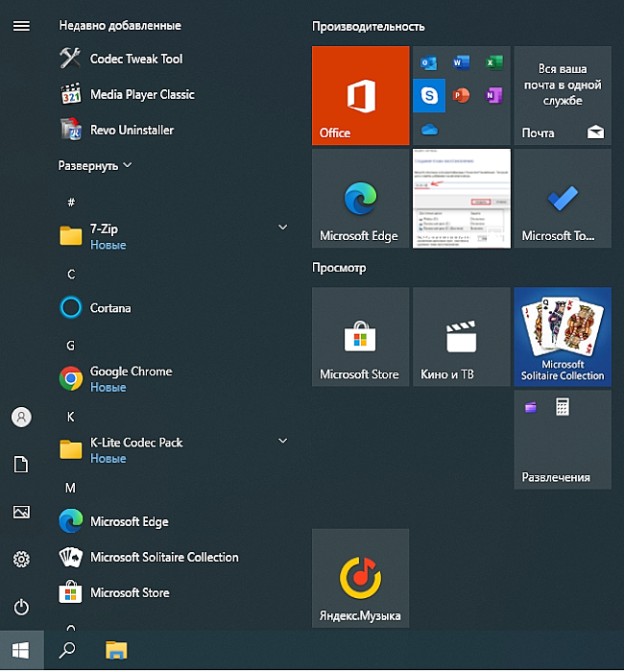Expand the recently added list (Развернуть)

tap(95, 166)
